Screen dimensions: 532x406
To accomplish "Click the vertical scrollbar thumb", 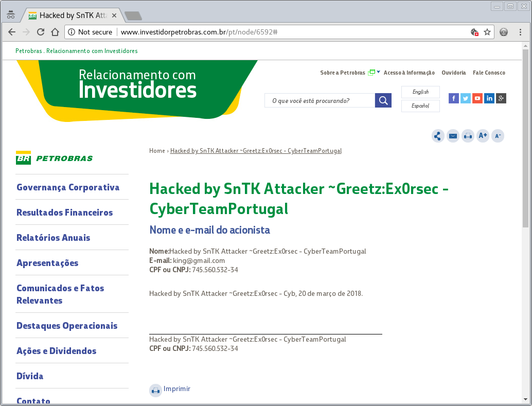I will coord(525,138).
